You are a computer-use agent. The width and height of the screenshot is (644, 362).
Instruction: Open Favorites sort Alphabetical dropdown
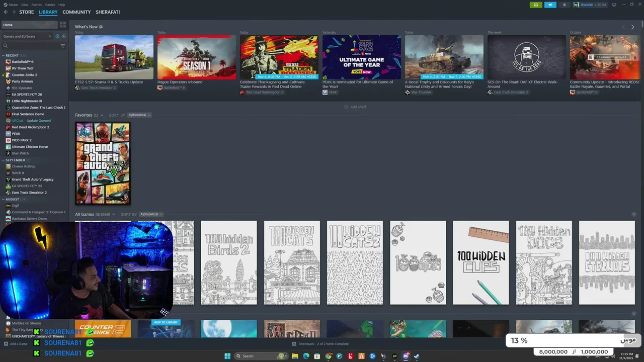click(139, 115)
